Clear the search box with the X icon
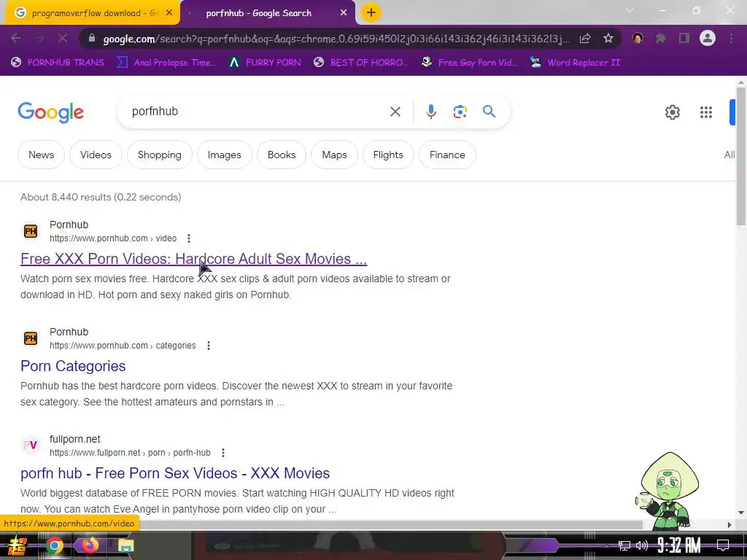 pyautogui.click(x=395, y=112)
